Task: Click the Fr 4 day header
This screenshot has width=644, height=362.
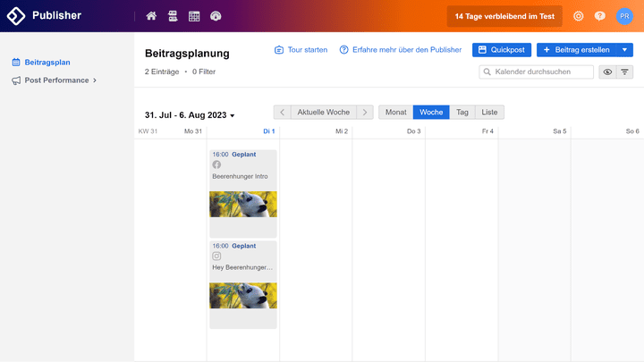Action: (487, 131)
